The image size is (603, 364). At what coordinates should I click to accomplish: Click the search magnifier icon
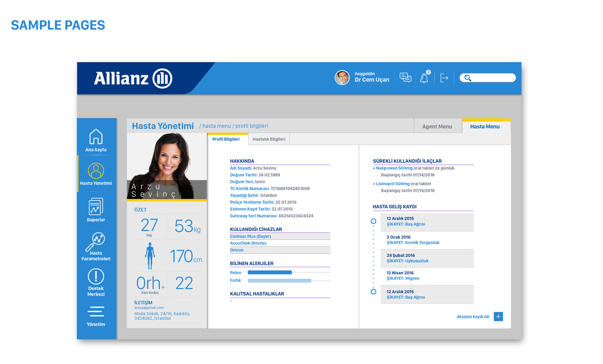tap(468, 78)
